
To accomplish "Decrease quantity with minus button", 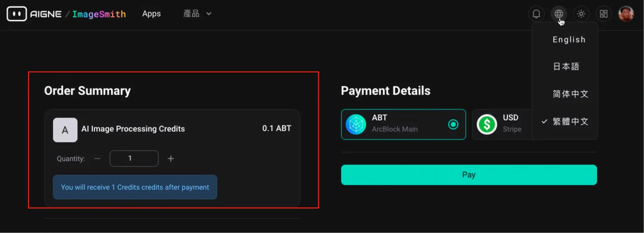I will point(97,159).
